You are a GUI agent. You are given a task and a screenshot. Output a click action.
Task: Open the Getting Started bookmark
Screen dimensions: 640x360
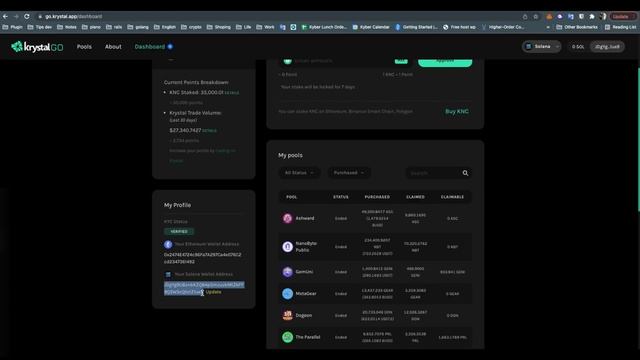tap(416, 27)
